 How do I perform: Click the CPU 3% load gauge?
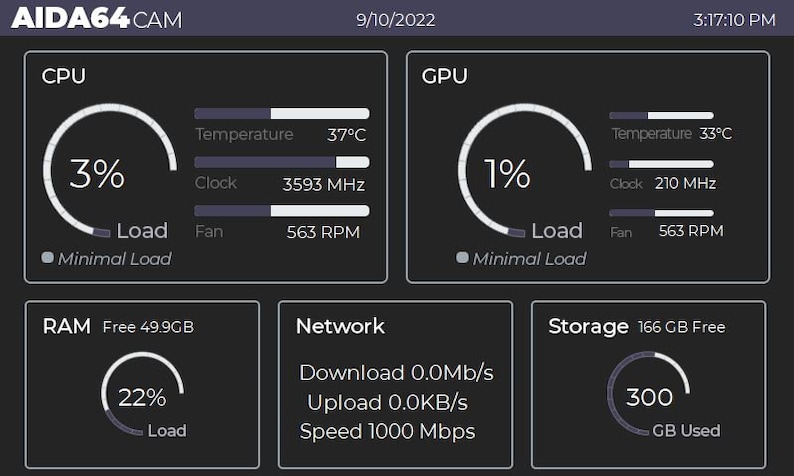click(x=110, y=171)
